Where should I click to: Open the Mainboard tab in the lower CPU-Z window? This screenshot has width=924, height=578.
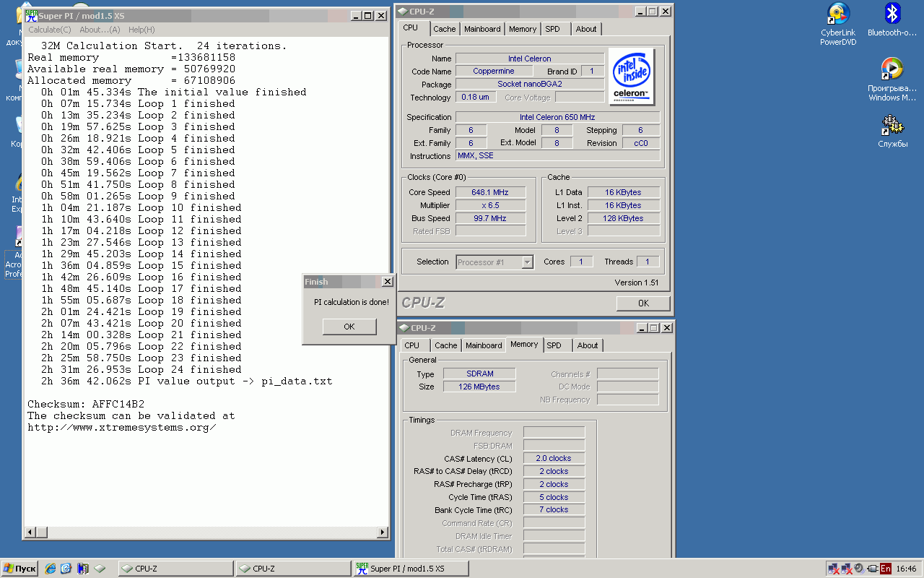click(484, 345)
